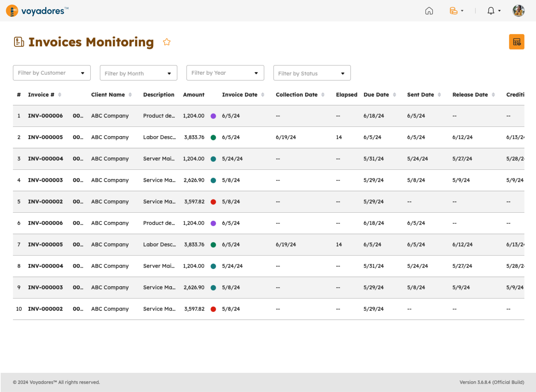Select amount 3,597.82 in row 5

pyautogui.click(x=194, y=201)
